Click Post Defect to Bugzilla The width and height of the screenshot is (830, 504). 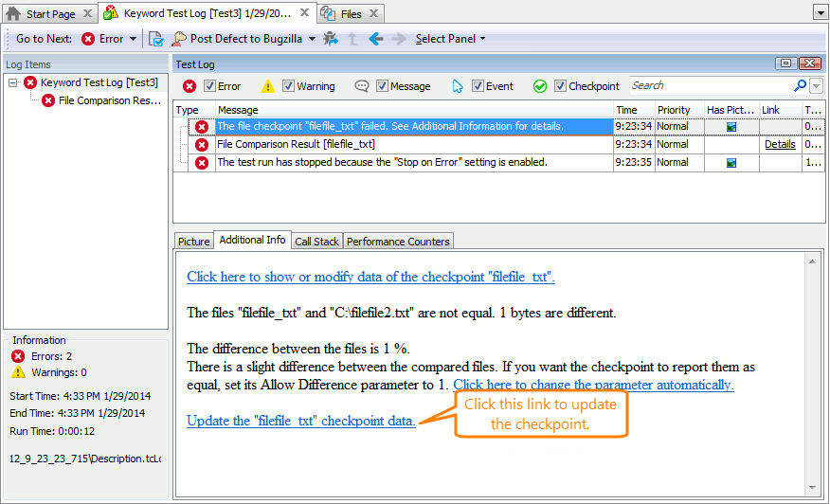pyautogui.click(x=237, y=39)
